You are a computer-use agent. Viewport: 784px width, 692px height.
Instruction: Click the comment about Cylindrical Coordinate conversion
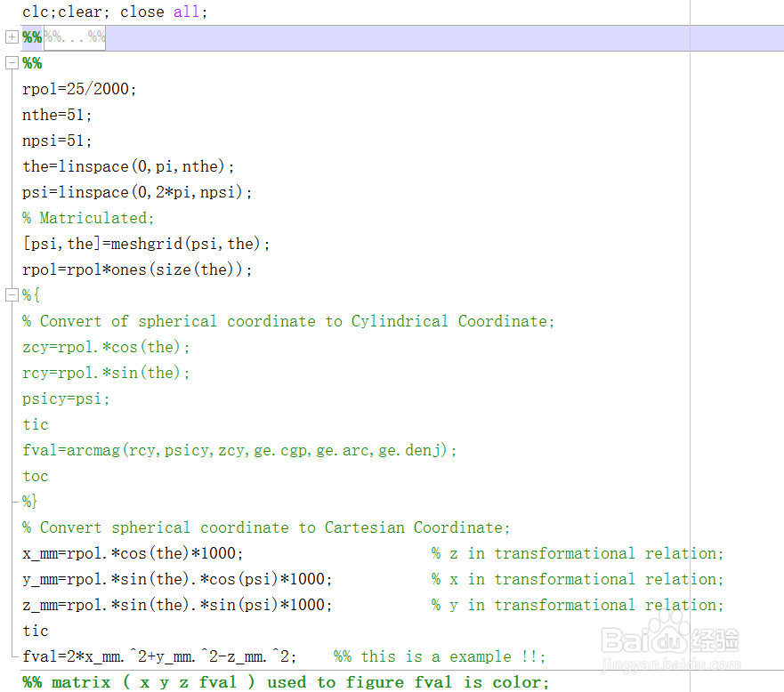[288, 321]
